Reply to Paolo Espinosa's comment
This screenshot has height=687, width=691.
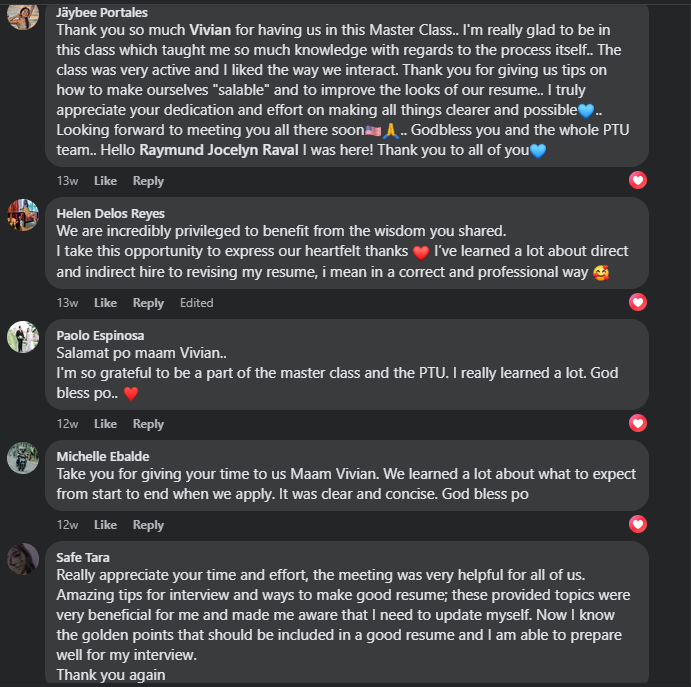pyautogui.click(x=148, y=424)
